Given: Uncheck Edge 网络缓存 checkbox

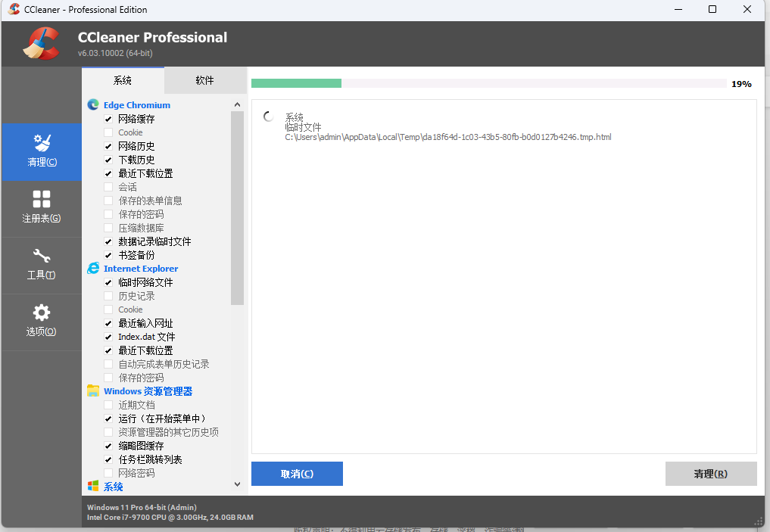Looking at the screenshot, I should [x=108, y=119].
